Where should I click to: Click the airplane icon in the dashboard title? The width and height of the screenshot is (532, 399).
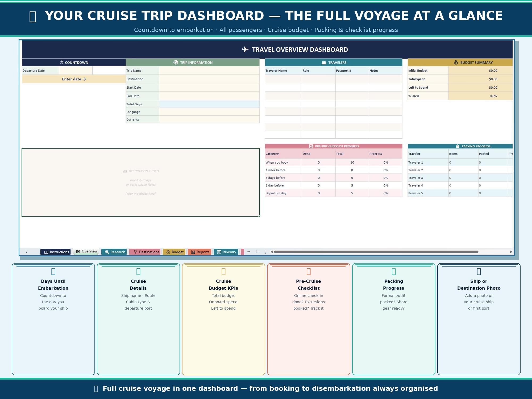coord(245,49)
